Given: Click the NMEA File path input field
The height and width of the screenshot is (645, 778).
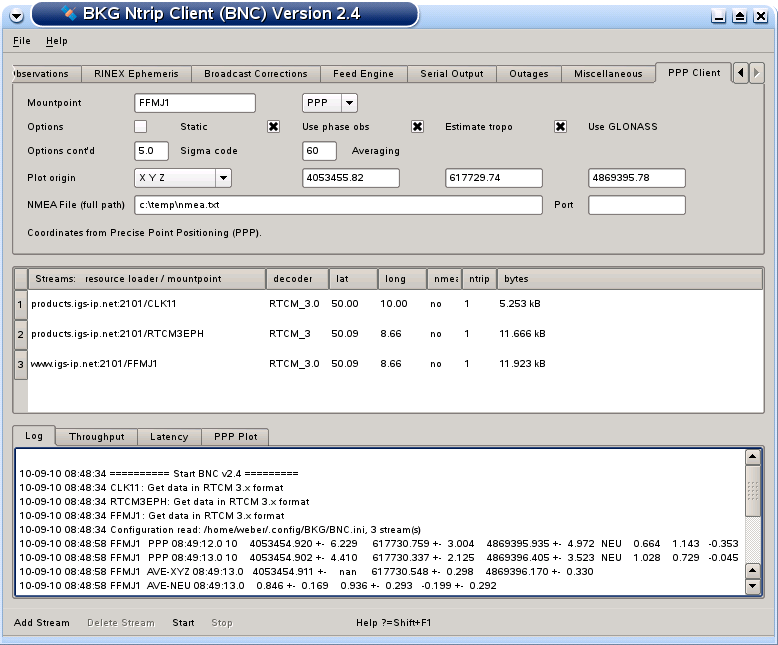Looking at the screenshot, I should (338, 205).
